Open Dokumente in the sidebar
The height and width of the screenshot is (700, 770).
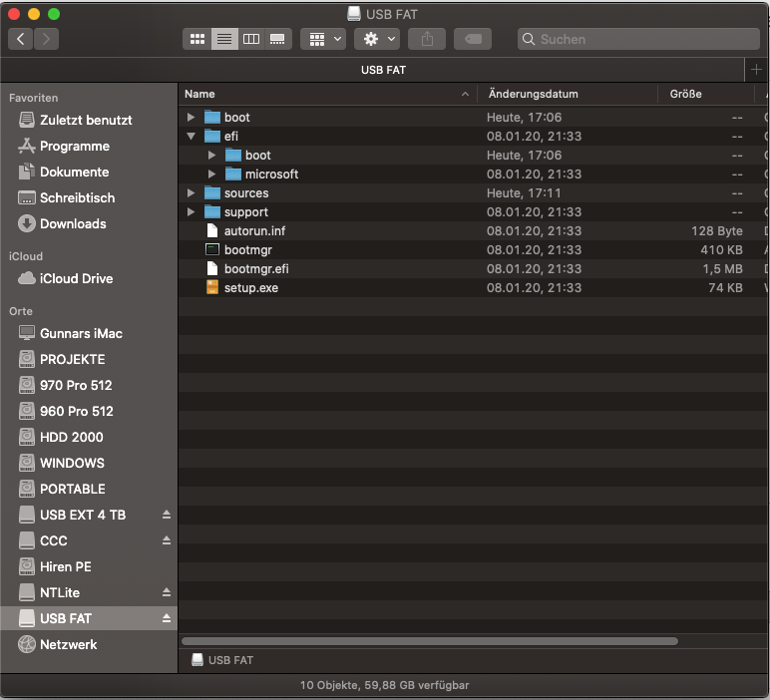point(89,172)
